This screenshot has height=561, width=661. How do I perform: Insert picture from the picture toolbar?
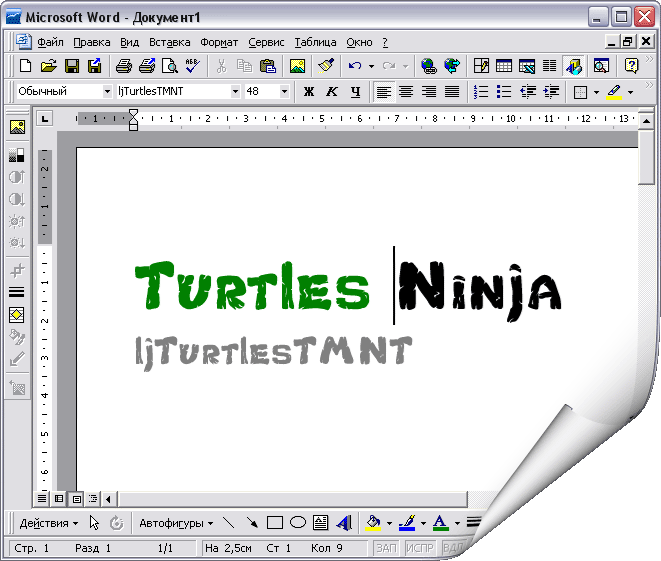17,127
